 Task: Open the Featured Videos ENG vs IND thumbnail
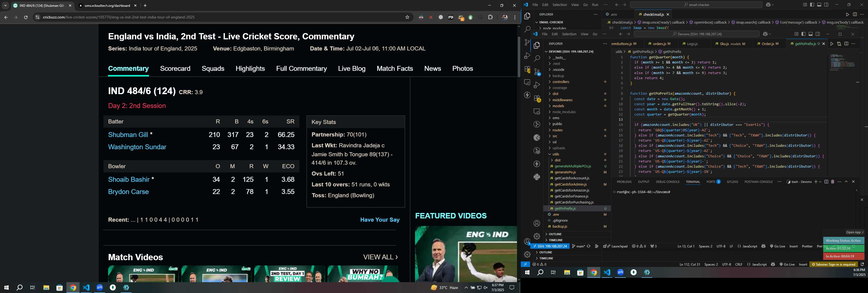click(x=466, y=254)
